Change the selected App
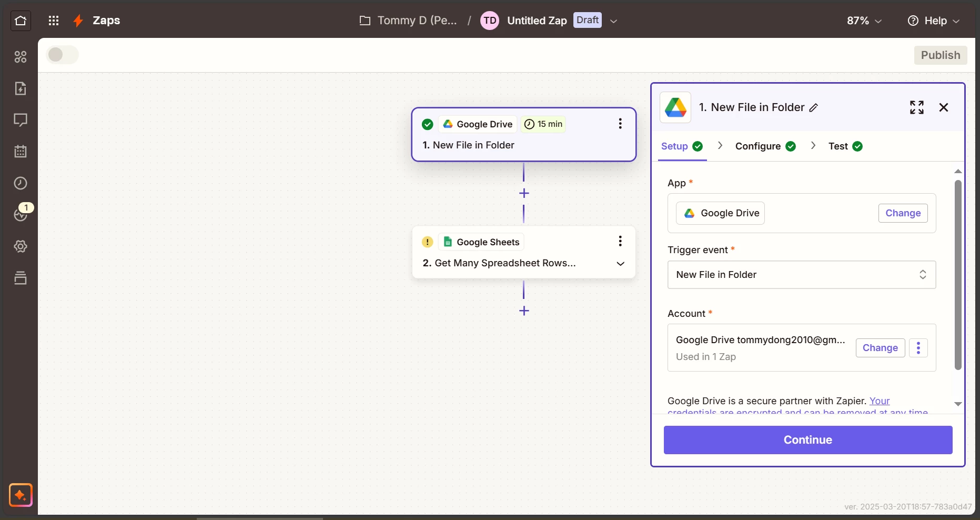Image resolution: width=980 pixels, height=520 pixels. point(903,213)
